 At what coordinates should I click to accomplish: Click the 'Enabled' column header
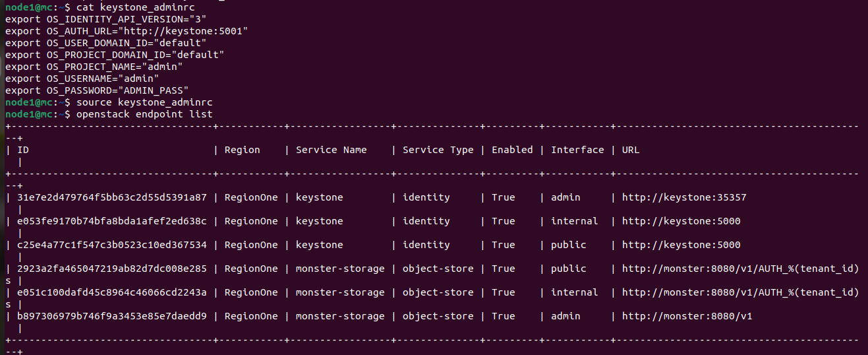(x=512, y=150)
